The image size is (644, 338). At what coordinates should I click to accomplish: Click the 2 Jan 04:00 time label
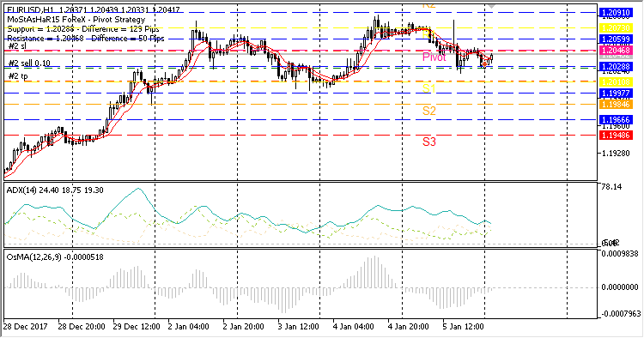click(189, 327)
